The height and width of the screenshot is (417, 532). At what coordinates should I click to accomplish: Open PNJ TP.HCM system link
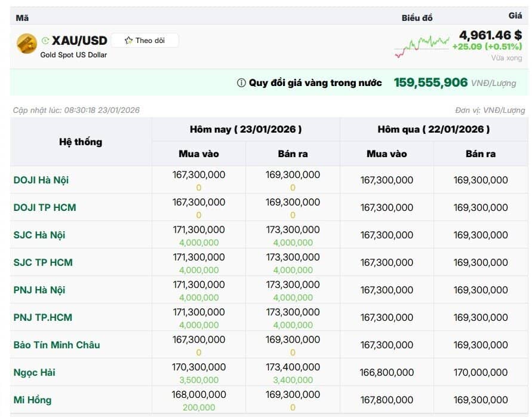pyautogui.click(x=43, y=317)
